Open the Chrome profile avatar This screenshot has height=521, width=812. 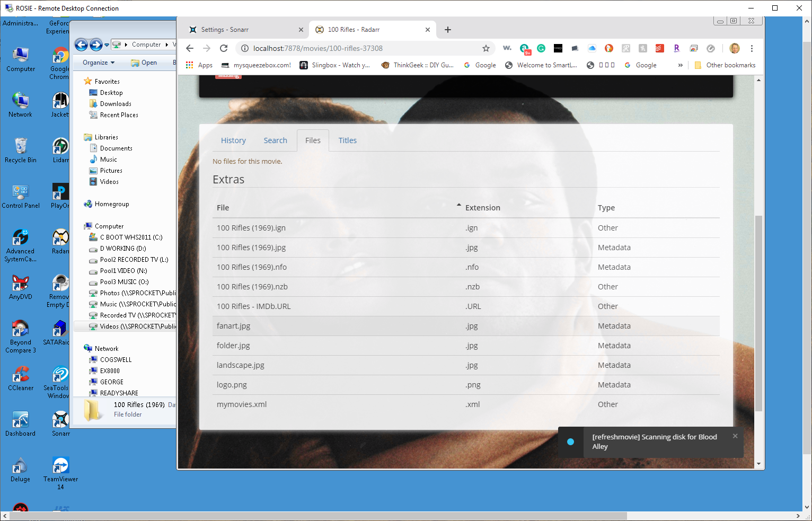735,48
